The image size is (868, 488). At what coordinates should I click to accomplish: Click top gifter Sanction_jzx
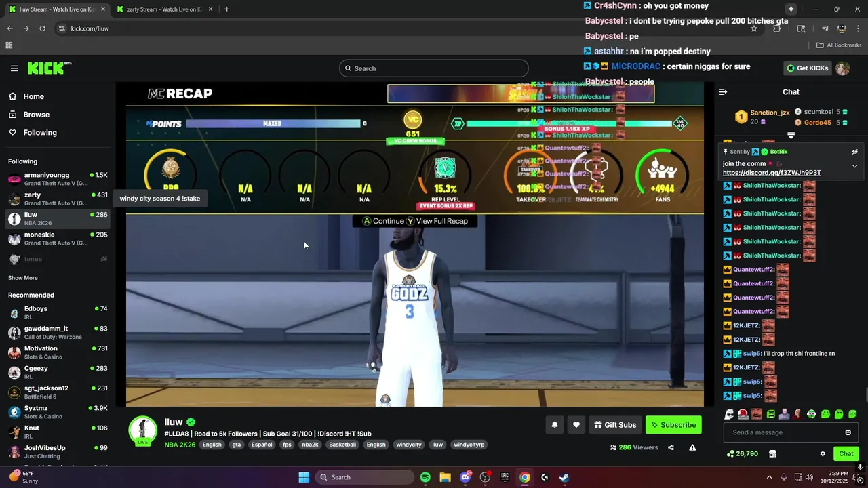(x=770, y=113)
